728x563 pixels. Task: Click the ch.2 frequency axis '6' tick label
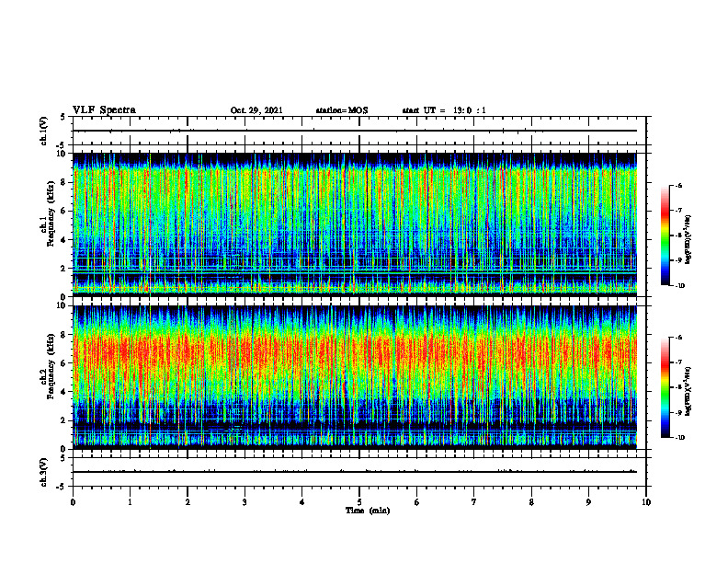click(x=64, y=363)
